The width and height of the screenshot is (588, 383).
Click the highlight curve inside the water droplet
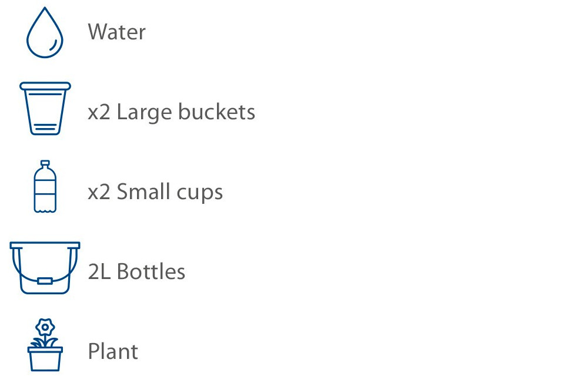click(x=54, y=45)
